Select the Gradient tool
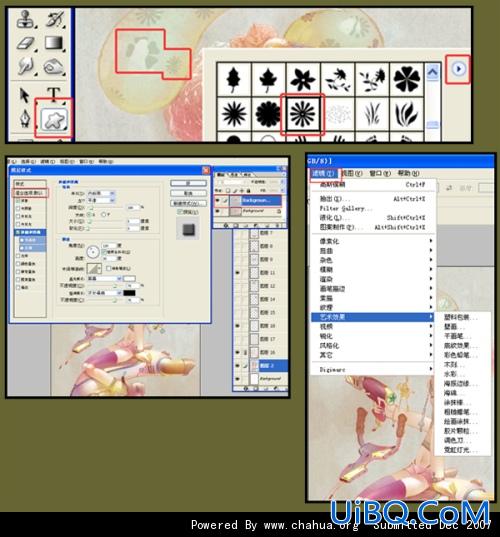This screenshot has height=537, width=500. pyautogui.click(x=55, y=43)
